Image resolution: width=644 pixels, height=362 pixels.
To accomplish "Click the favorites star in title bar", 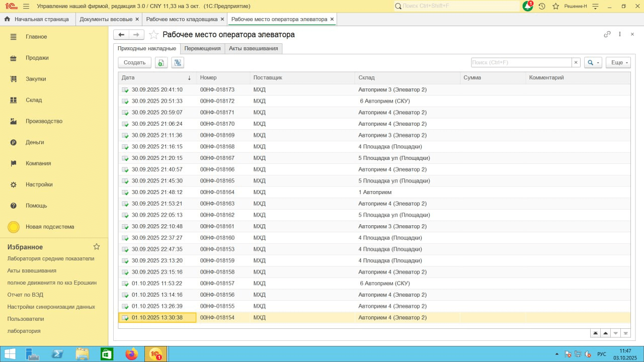I will (x=556, y=6).
